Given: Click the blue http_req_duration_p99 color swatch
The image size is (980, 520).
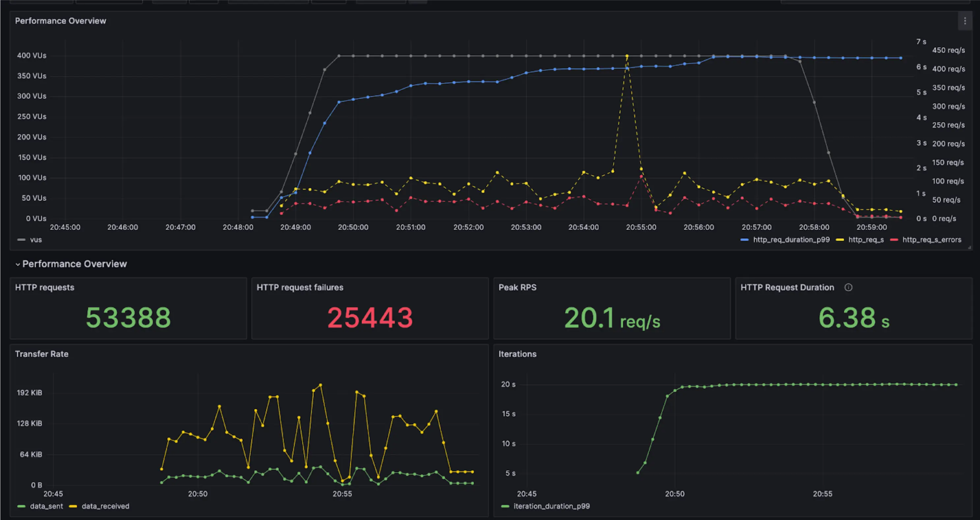Looking at the screenshot, I should click(x=745, y=240).
